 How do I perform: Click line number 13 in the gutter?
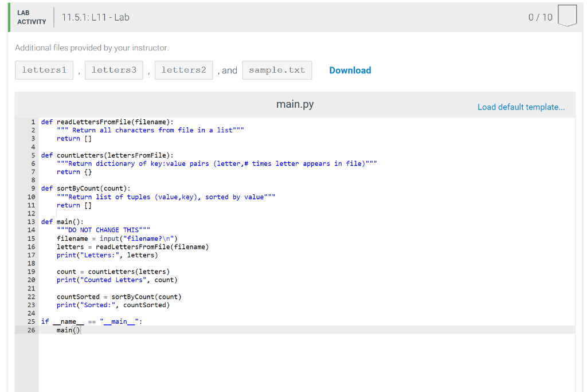(x=31, y=222)
